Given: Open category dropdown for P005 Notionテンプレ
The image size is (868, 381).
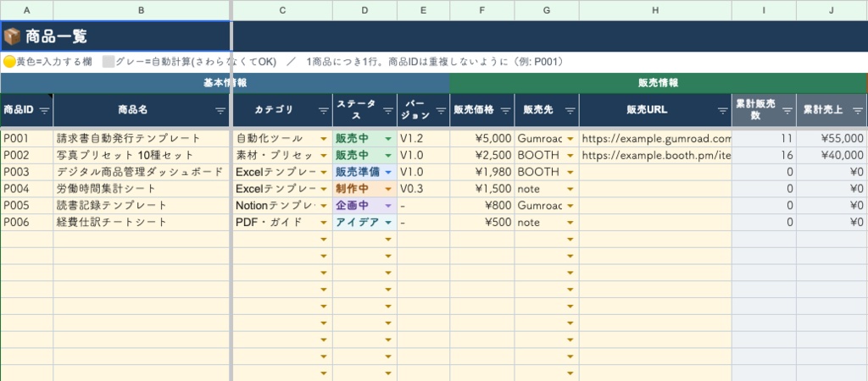Looking at the screenshot, I should (324, 206).
